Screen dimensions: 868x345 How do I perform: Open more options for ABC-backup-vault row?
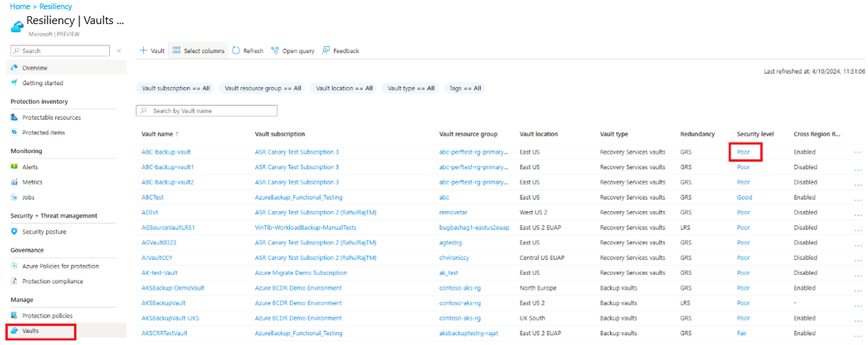coord(858,152)
